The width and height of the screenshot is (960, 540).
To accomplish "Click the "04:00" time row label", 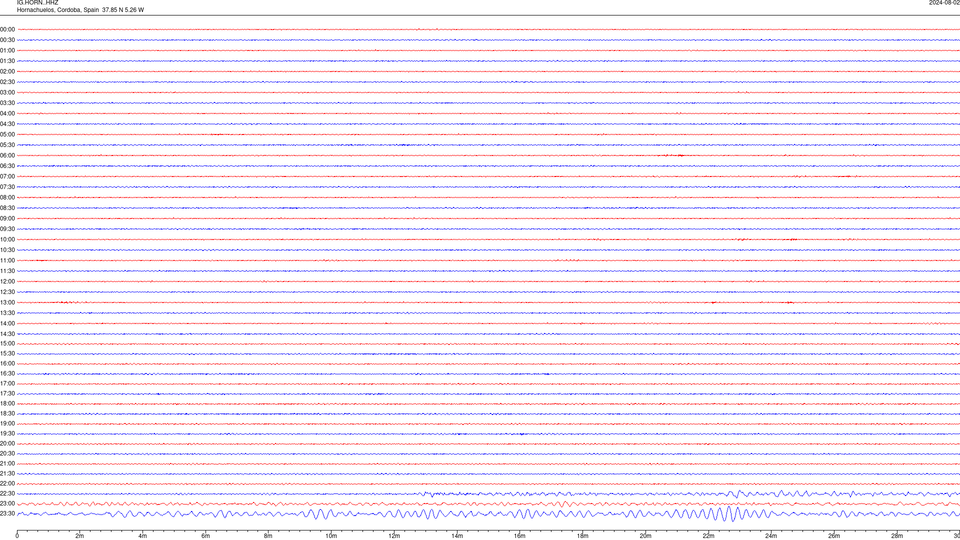I will point(7,113).
